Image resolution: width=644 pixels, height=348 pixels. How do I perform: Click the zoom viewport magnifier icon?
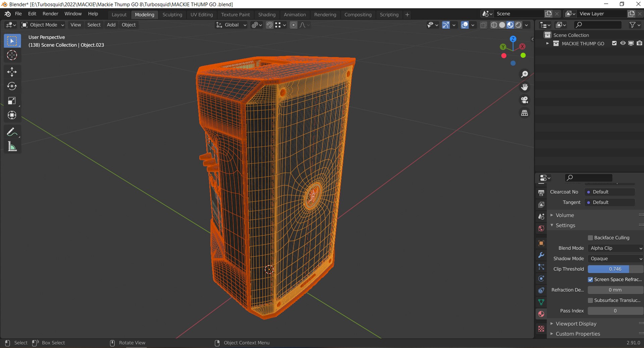(525, 74)
